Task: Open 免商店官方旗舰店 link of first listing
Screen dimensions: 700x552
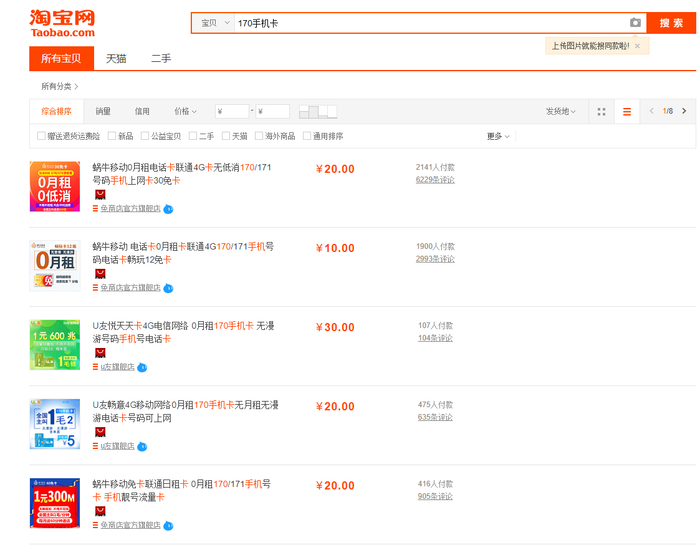Action: pos(130,209)
